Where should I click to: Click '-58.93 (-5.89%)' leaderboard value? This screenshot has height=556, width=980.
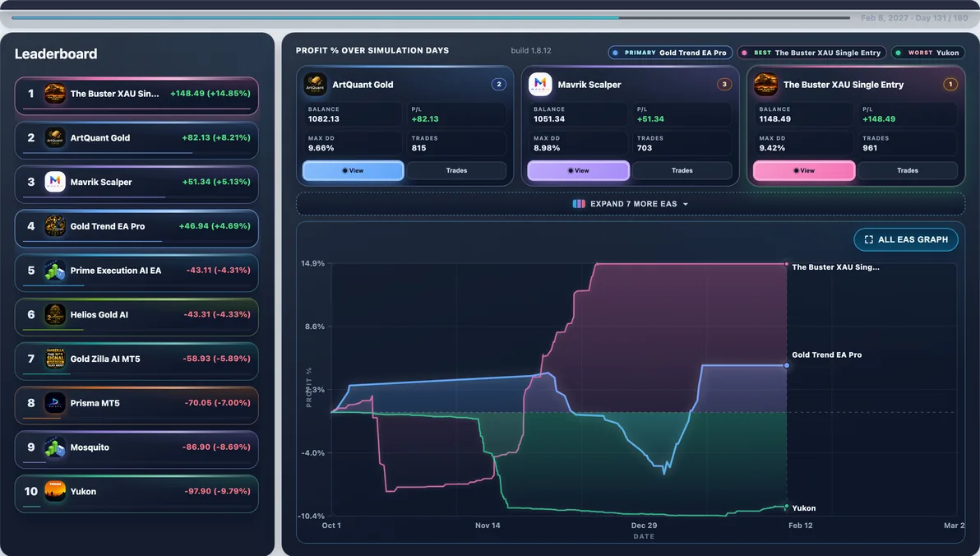point(216,359)
